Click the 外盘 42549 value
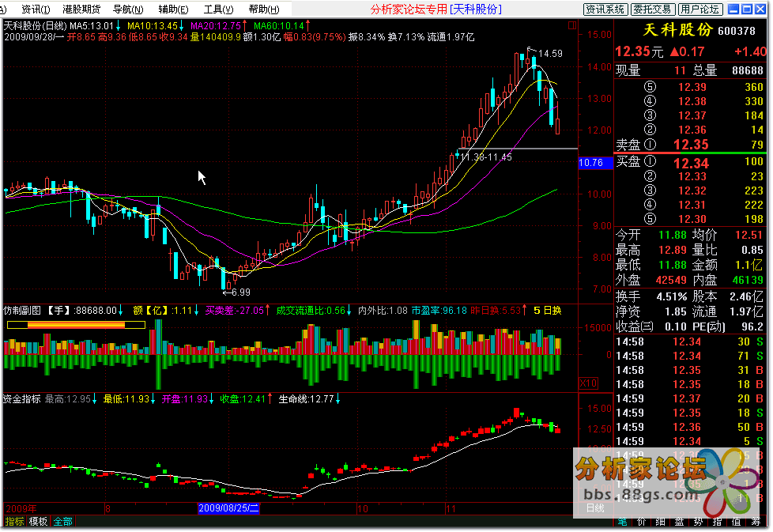 [671, 281]
